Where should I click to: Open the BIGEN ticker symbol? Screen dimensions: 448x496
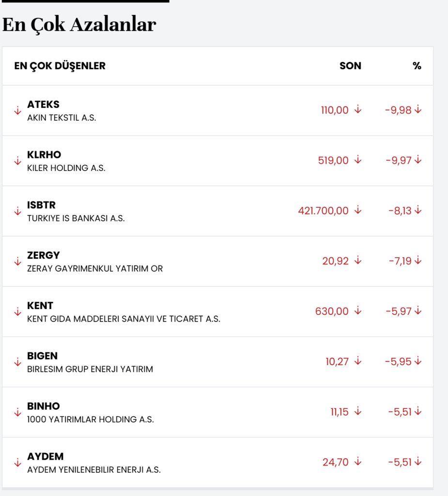pos(42,356)
